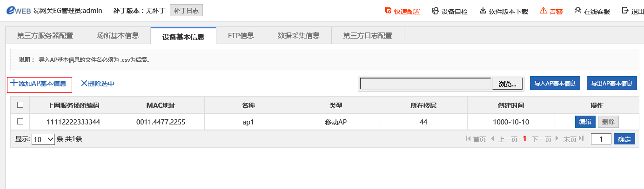Expand the rows-per-page dropdown showing 10
This screenshot has width=644, height=189.
coord(43,139)
